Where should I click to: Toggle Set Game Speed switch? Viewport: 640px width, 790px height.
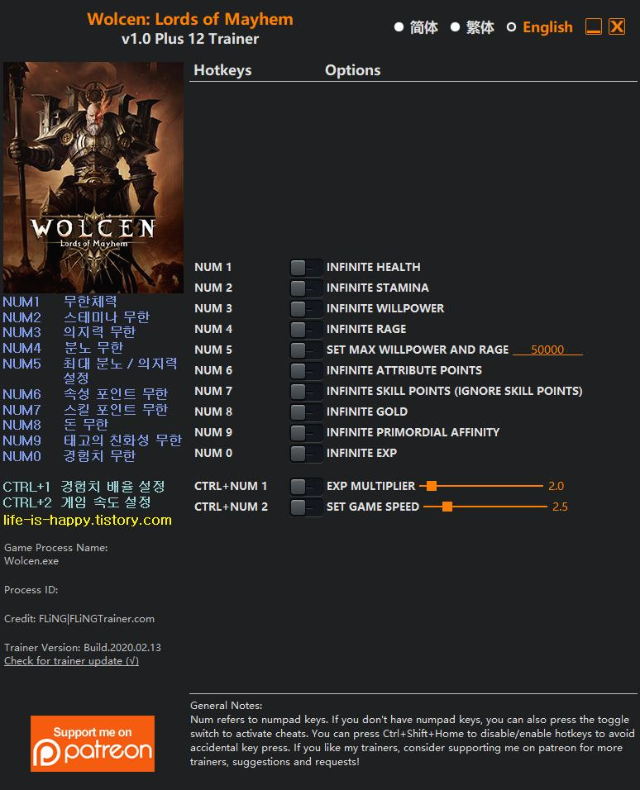(306, 507)
